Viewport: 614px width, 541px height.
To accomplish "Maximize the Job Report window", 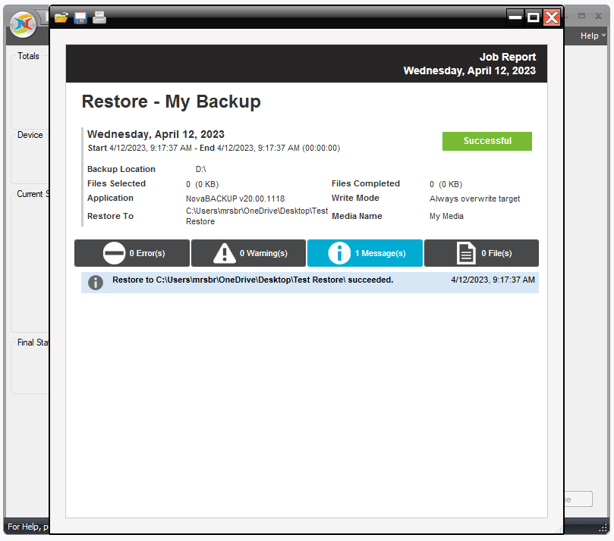I will (533, 18).
